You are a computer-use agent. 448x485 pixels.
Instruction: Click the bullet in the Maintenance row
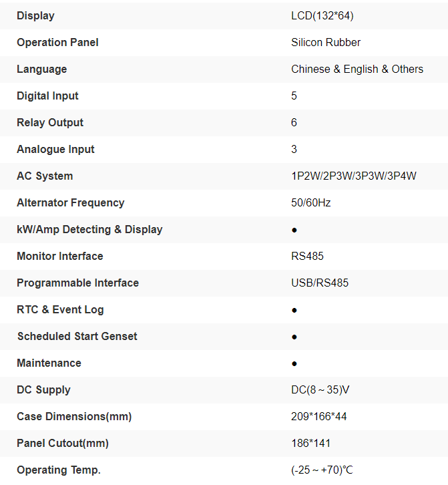pos(294,363)
